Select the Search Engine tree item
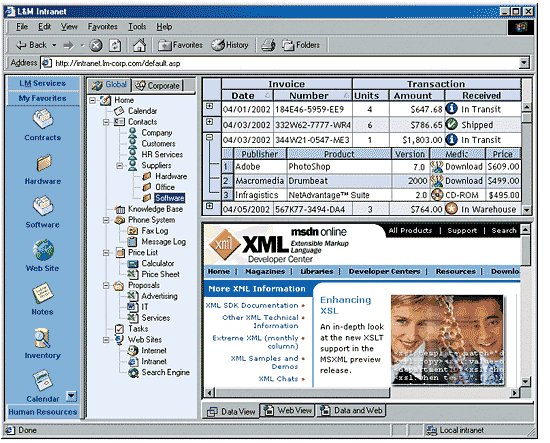 (x=165, y=372)
